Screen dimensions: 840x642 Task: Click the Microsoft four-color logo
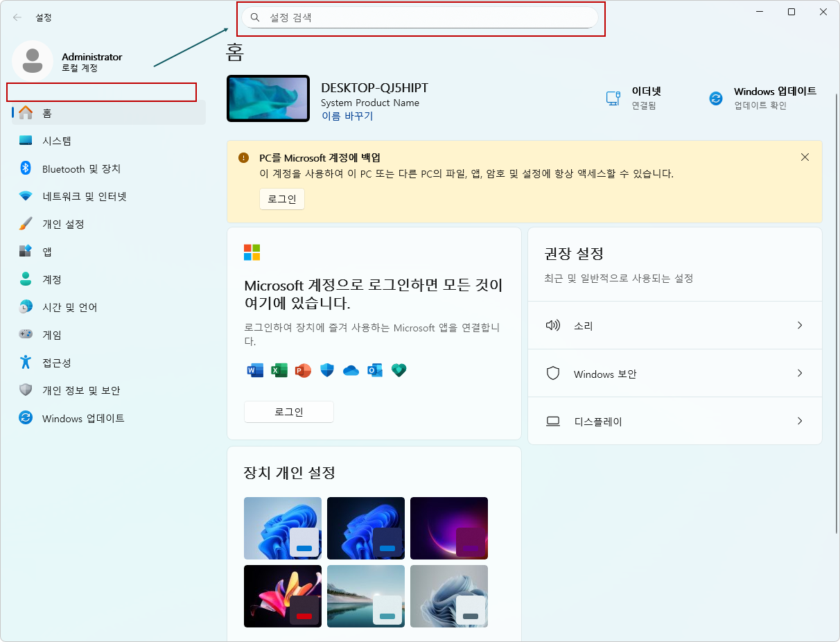coord(252,252)
